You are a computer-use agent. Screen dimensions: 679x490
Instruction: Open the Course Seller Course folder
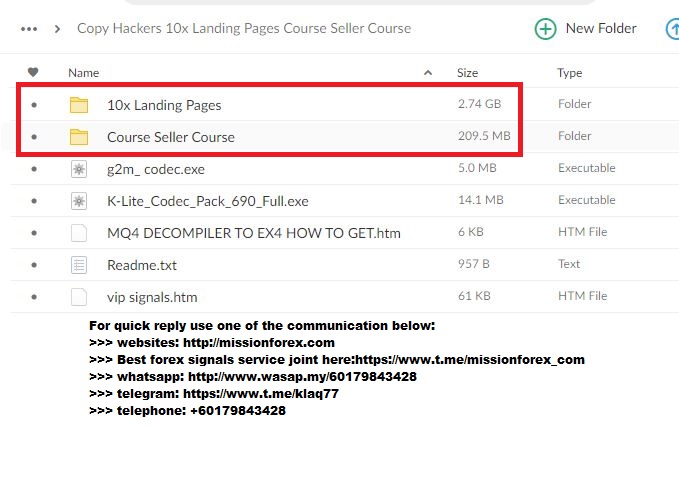coord(171,137)
